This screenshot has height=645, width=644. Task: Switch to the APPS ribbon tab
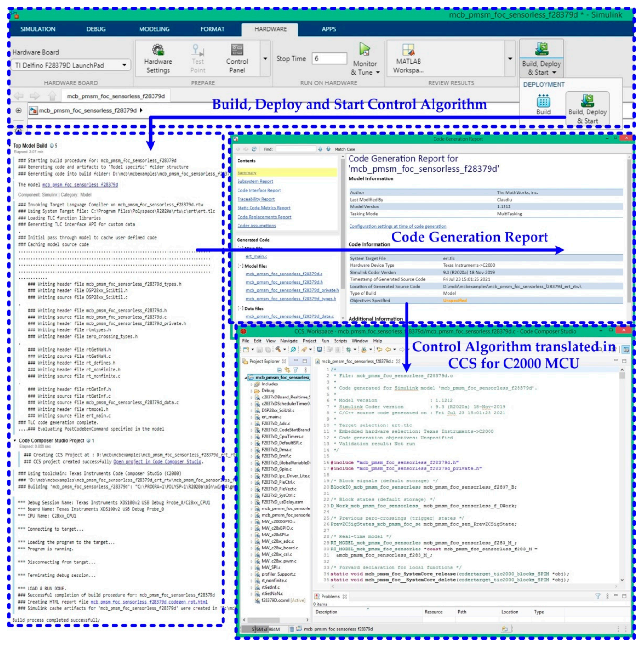329,29
